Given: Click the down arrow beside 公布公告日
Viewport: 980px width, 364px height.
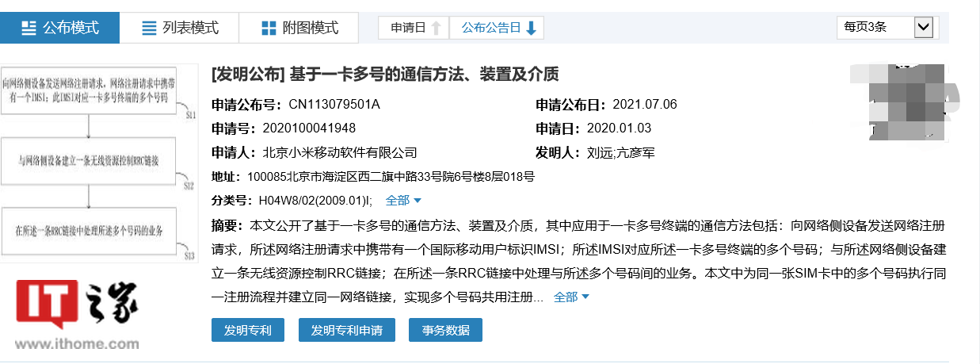Looking at the screenshot, I should coord(531,28).
